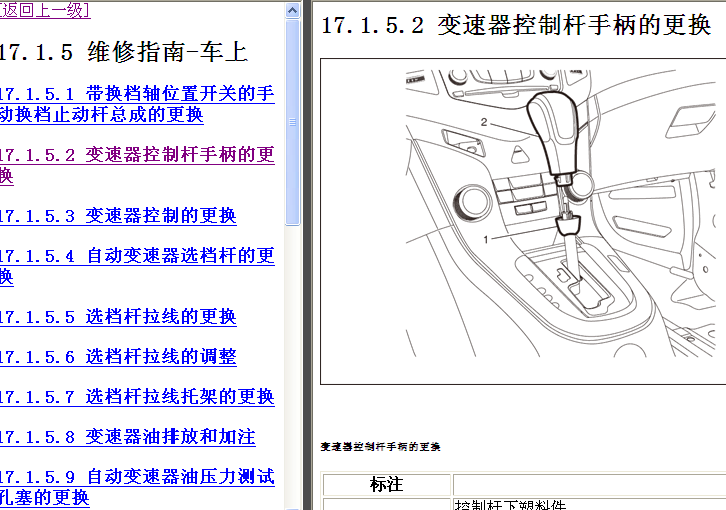
Task: Click the left pane scrollbar thumb
Action: coord(293,122)
